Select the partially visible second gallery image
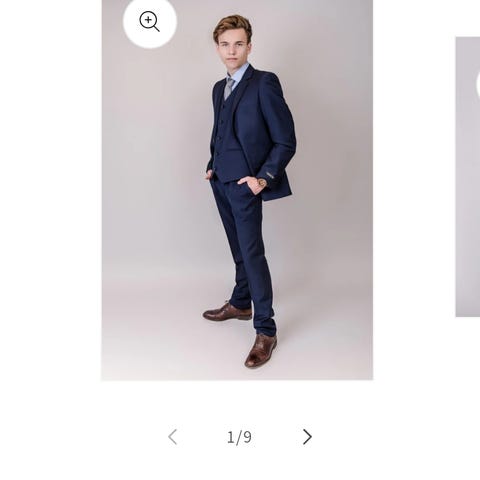This screenshot has height=480, width=480. [x=468, y=177]
